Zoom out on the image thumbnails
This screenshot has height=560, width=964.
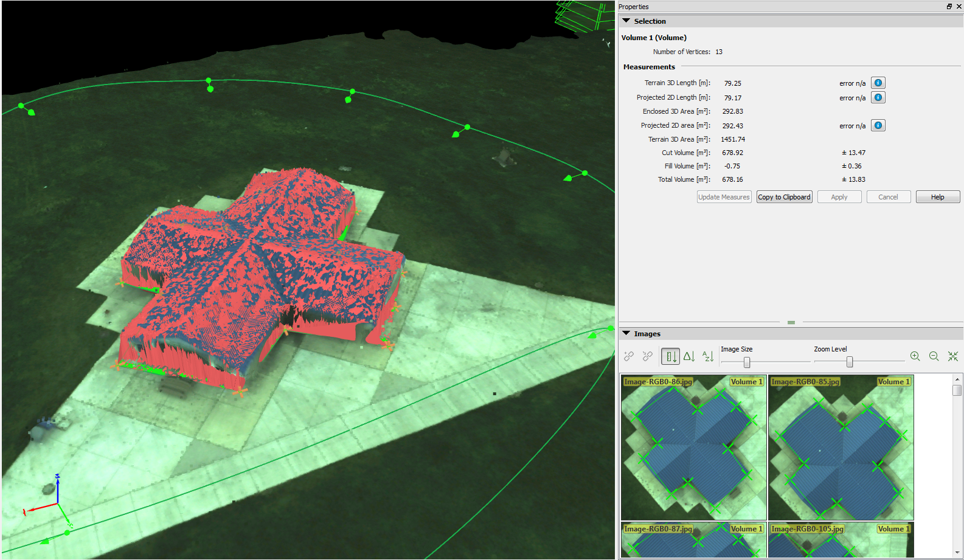pyautogui.click(x=934, y=356)
